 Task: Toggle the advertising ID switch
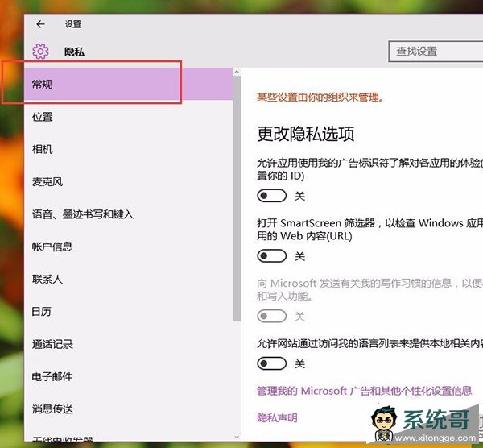click(x=272, y=196)
